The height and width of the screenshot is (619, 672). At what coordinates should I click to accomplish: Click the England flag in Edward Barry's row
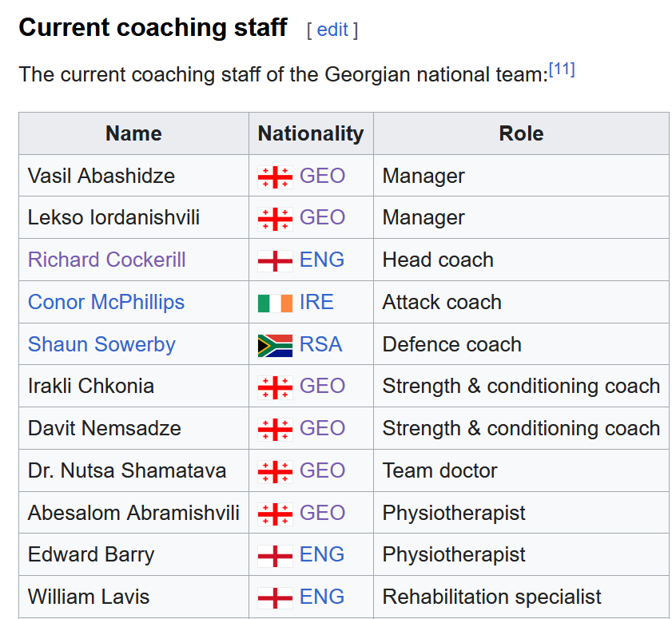[x=275, y=556]
